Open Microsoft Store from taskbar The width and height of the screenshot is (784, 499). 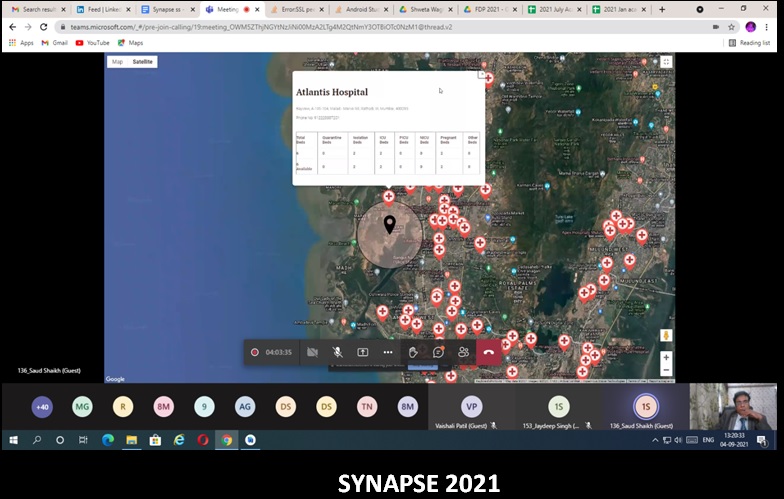point(155,440)
